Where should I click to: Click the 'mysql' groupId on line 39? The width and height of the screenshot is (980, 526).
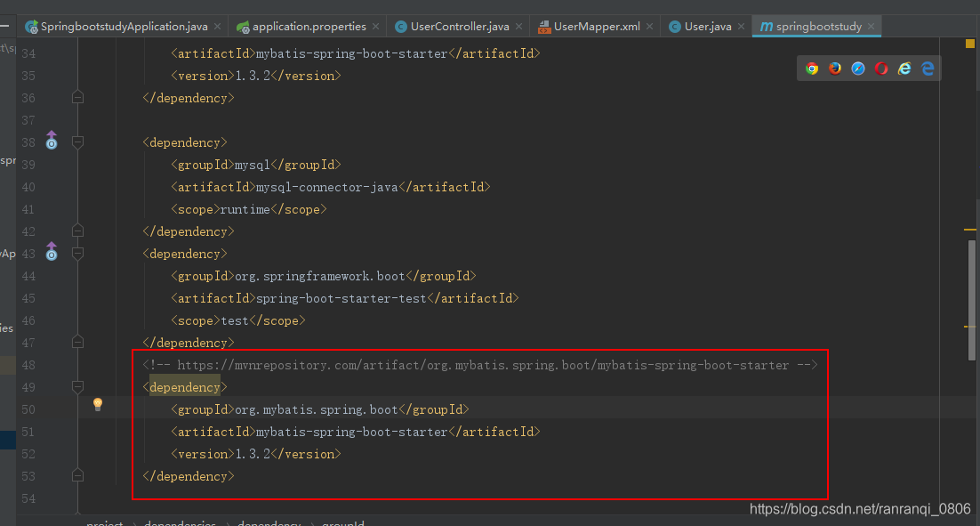coord(253,166)
